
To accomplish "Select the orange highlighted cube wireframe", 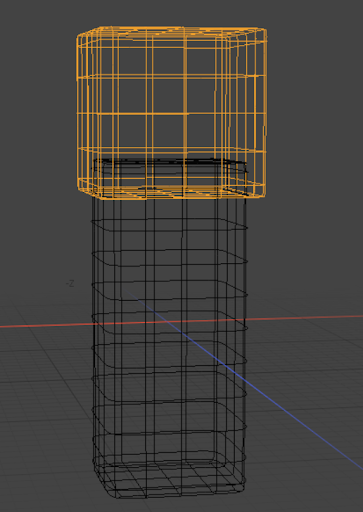I will 172,112.
